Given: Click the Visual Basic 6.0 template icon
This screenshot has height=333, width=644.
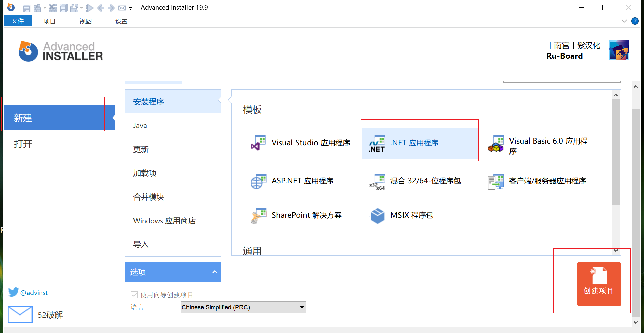Looking at the screenshot, I should point(496,144).
